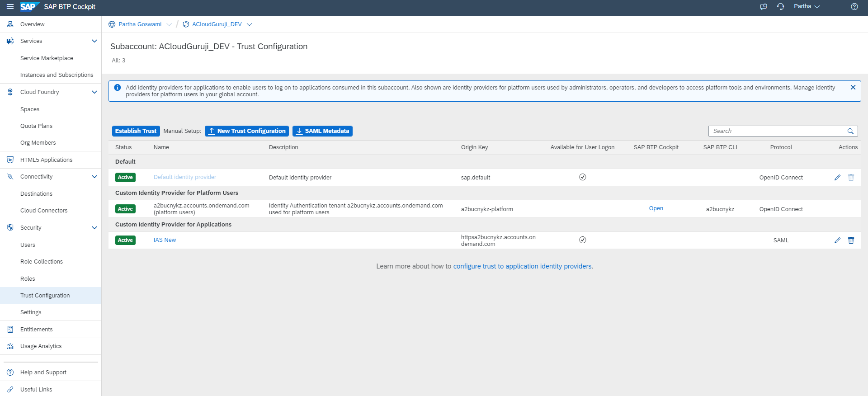The width and height of the screenshot is (868, 396).
Task: Expand the ACloudGuruji_DEV breadcrumb dropdown
Action: (x=249, y=24)
